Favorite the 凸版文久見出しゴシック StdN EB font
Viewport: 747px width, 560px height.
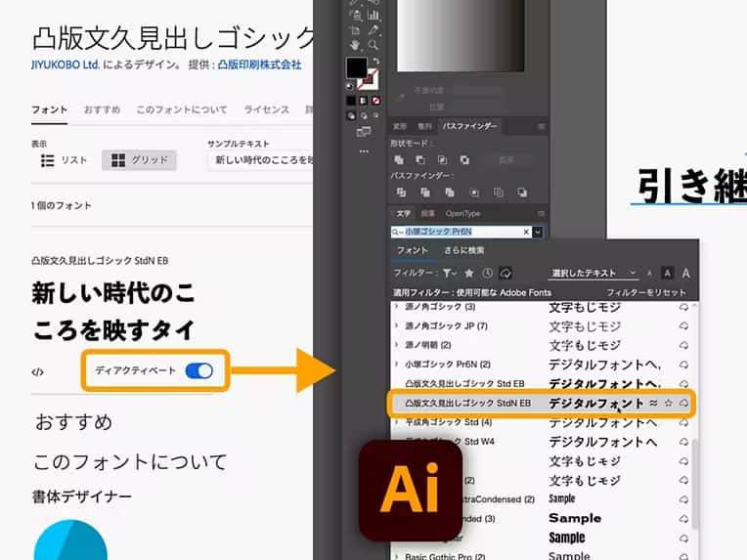pos(669,404)
